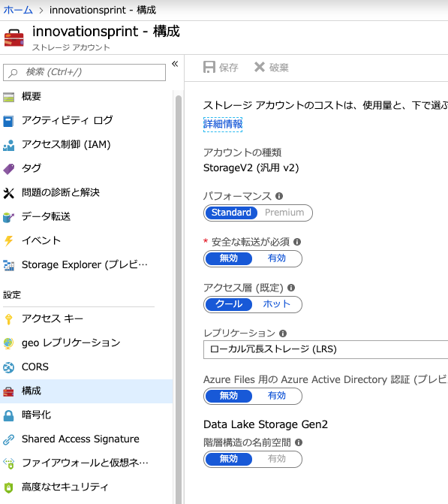Click the アクティビティ ログ icon
This screenshot has height=504, width=448.
(9, 121)
